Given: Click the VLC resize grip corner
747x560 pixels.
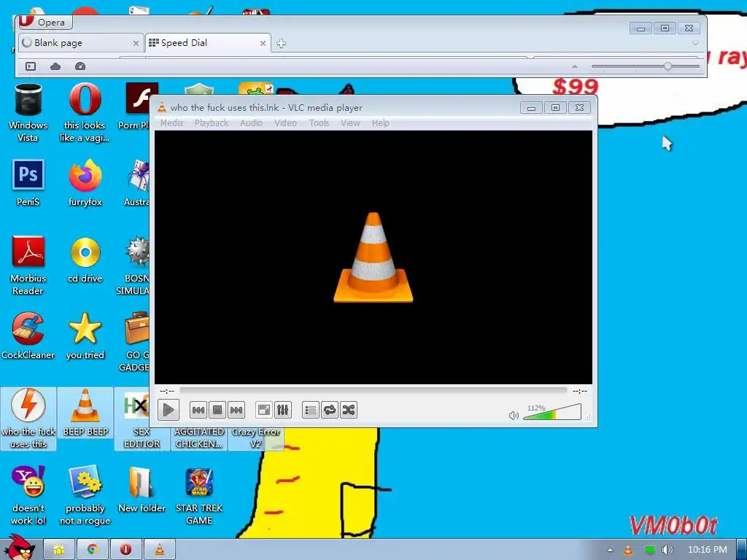Looking at the screenshot, I should tap(589, 418).
